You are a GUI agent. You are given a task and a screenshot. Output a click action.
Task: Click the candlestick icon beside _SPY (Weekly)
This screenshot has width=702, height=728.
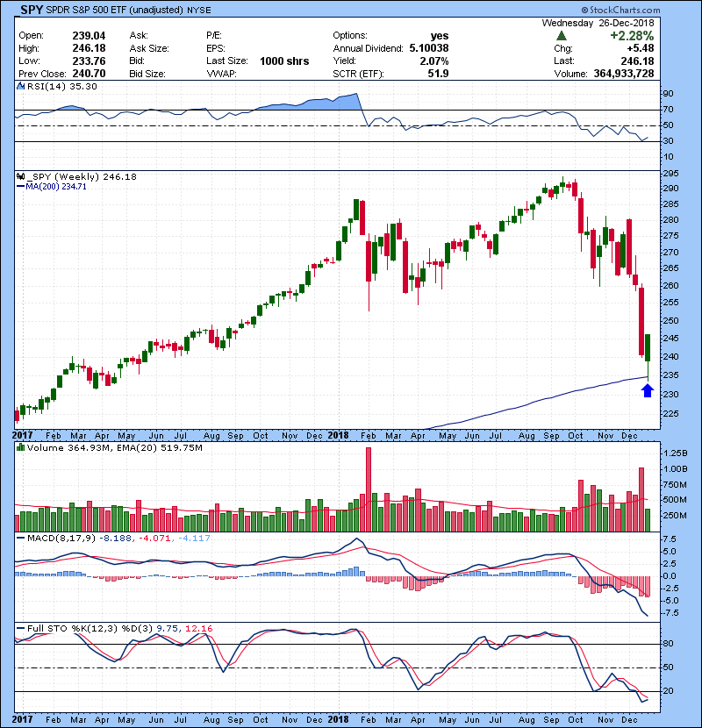(x=20, y=176)
